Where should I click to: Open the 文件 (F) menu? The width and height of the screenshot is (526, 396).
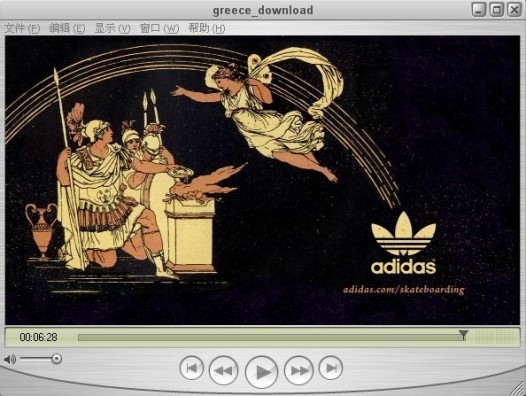[22, 29]
